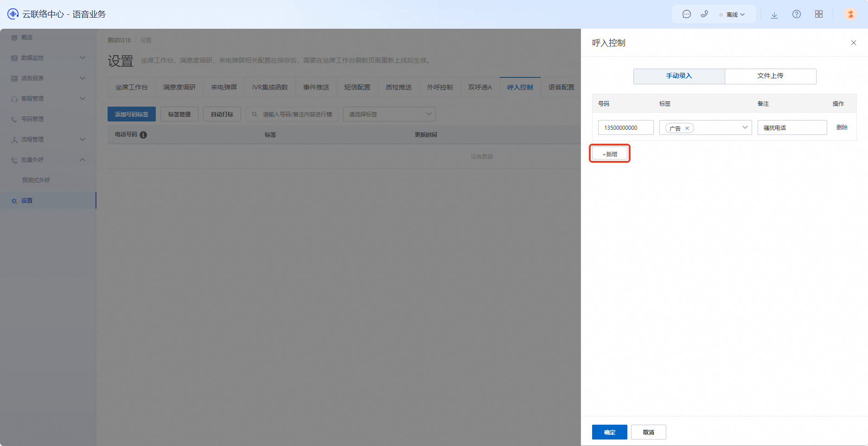Expand the 流程管理 menu chevron

click(83, 140)
